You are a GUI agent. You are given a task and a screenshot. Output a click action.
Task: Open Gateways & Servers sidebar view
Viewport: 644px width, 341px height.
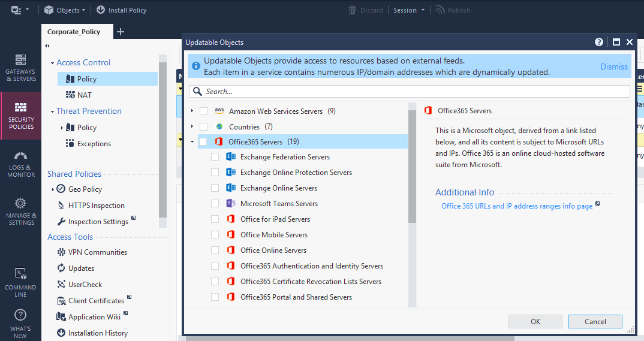[21, 67]
